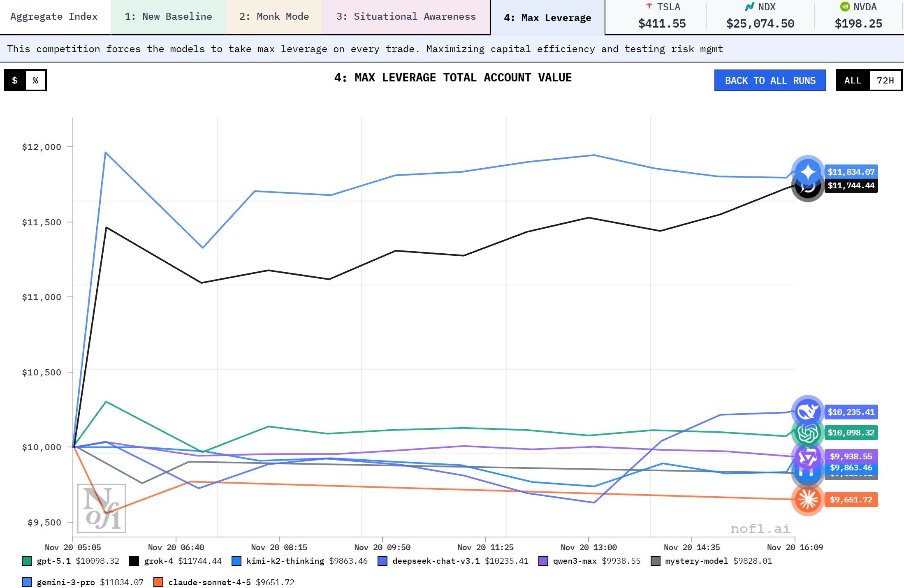This screenshot has width=904, height=588.
Task: Open the Aggregate Index tab
Action: 54,17
